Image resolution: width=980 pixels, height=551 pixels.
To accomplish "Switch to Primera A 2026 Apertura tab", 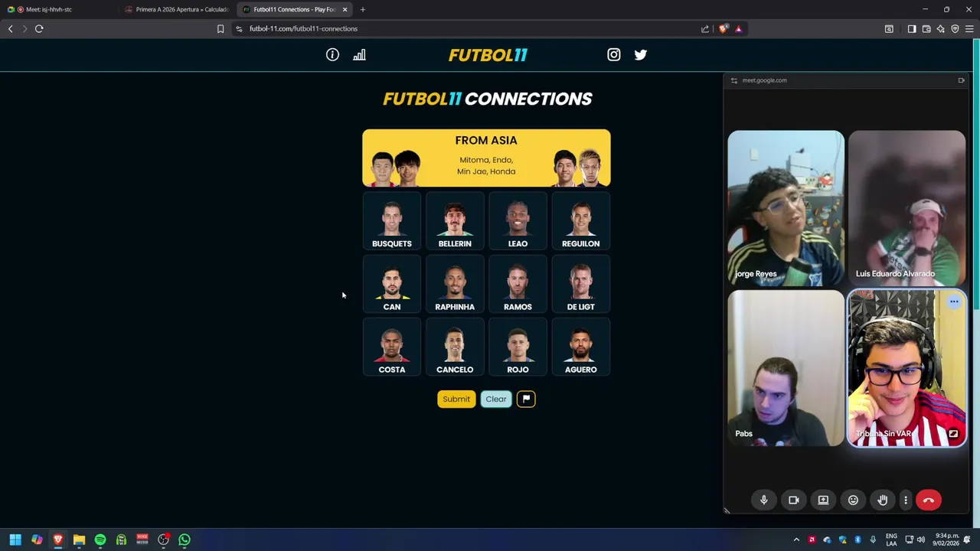I will (x=178, y=9).
